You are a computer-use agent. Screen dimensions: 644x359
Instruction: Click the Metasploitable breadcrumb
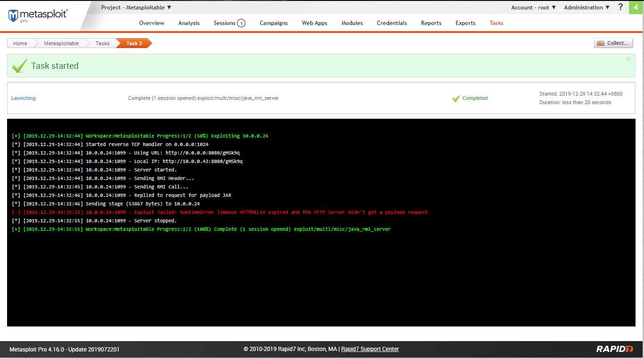tap(61, 43)
